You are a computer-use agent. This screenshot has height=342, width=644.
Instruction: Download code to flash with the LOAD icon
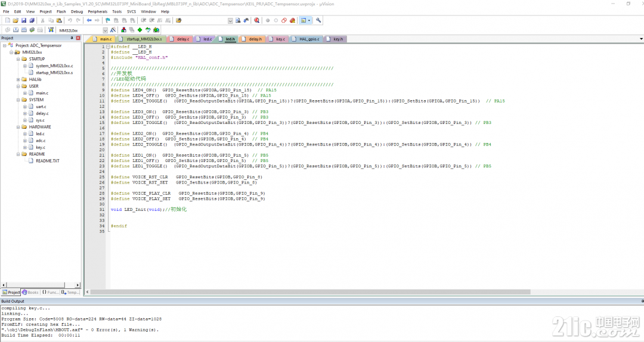click(51, 30)
